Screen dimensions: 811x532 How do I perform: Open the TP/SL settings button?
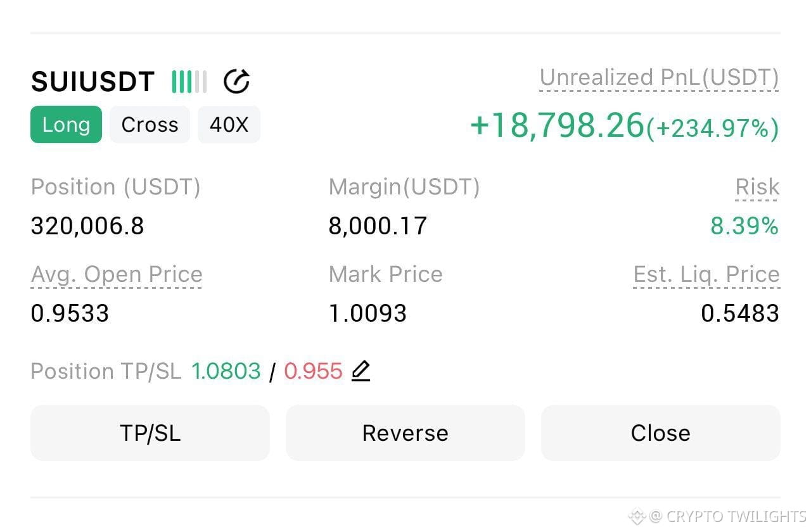click(x=150, y=433)
